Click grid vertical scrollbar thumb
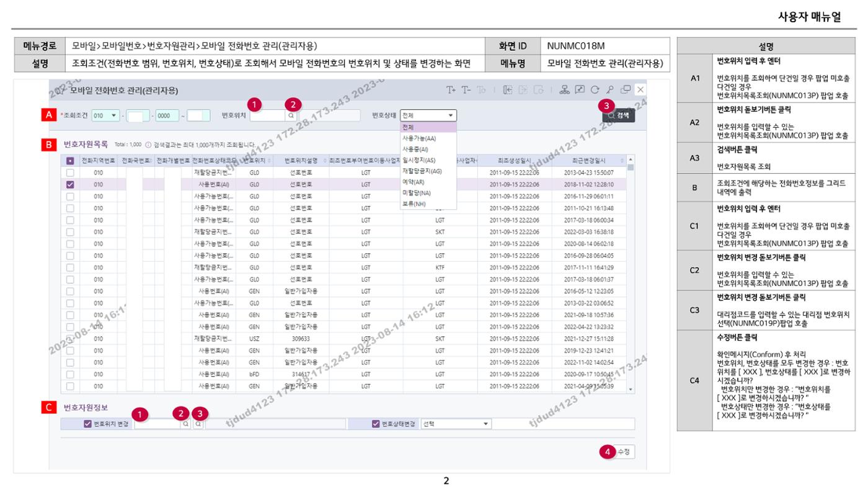This screenshot has width=868, height=489. (x=631, y=166)
